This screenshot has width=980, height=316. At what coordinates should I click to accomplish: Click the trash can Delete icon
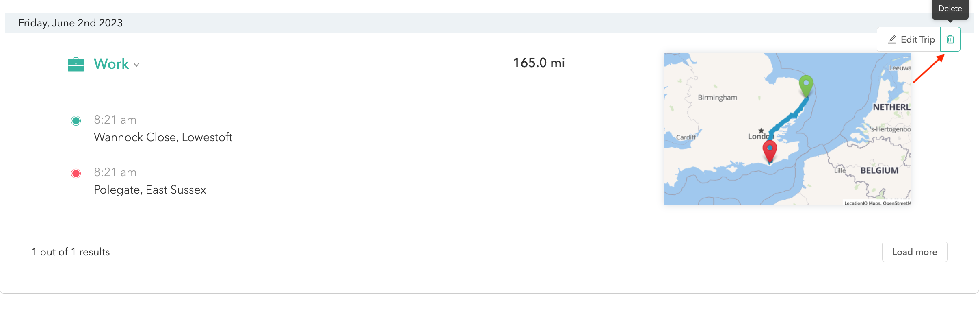tap(950, 39)
